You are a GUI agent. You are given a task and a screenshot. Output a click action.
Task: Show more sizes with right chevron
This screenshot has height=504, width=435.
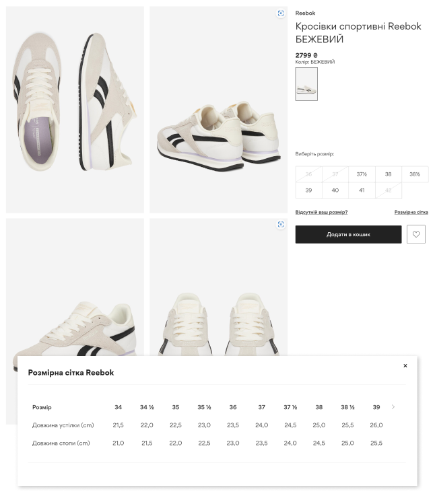tap(393, 407)
